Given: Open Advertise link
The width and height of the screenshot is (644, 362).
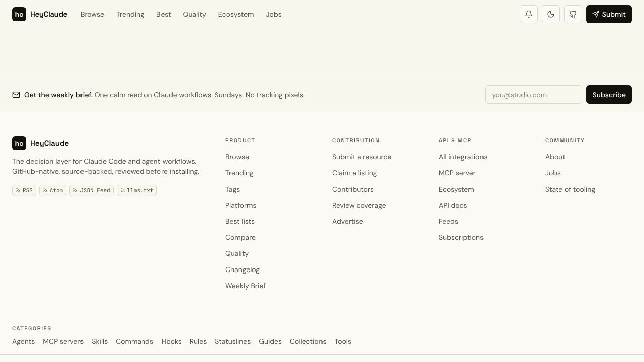Looking at the screenshot, I should 347,221.
